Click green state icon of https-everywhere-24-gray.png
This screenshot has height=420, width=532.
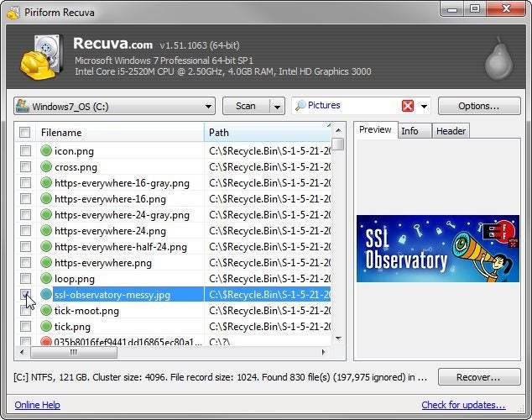(x=46, y=214)
